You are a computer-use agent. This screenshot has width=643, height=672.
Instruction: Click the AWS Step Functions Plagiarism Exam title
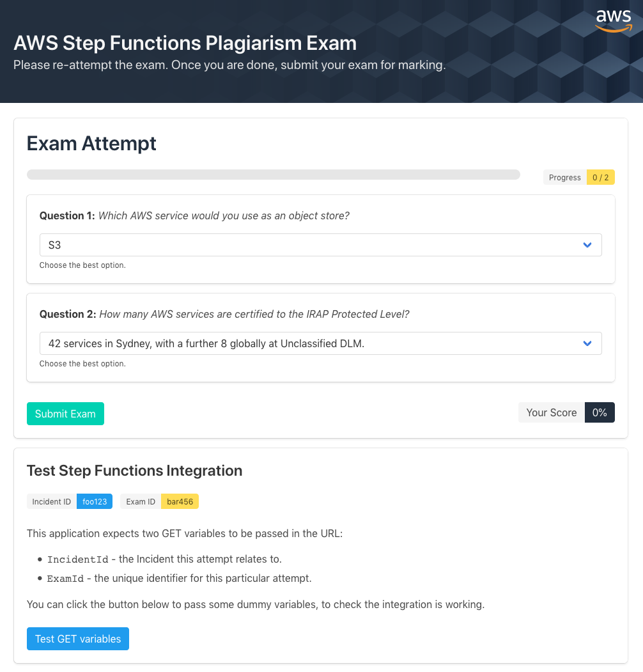pyautogui.click(x=185, y=43)
